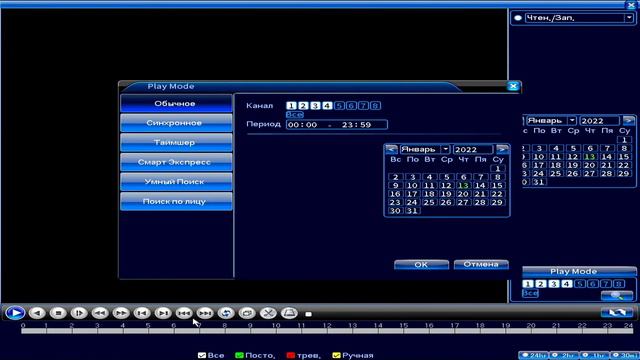Select the Смарт Экспресс mode tab

(176, 162)
